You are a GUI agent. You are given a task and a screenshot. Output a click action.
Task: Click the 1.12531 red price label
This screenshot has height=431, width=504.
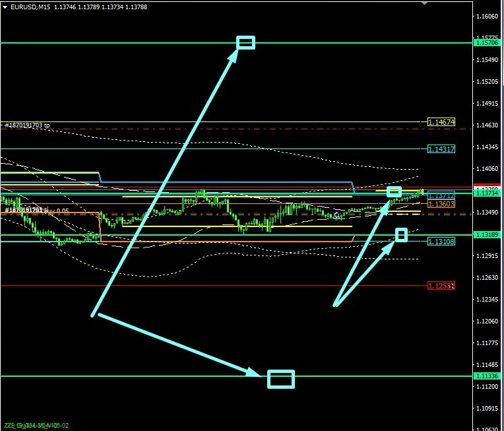(x=441, y=286)
